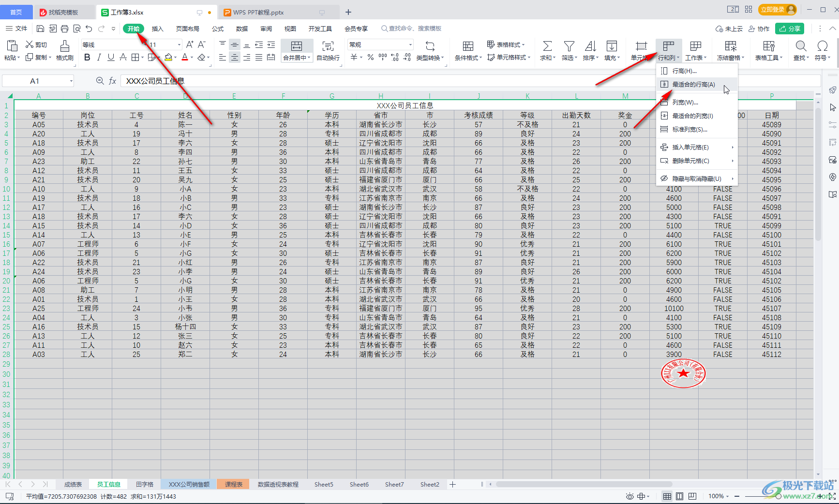839x504 pixels.
Task: Select 标准列宽(S) menu entry
Action: pyautogui.click(x=697, y=129)
